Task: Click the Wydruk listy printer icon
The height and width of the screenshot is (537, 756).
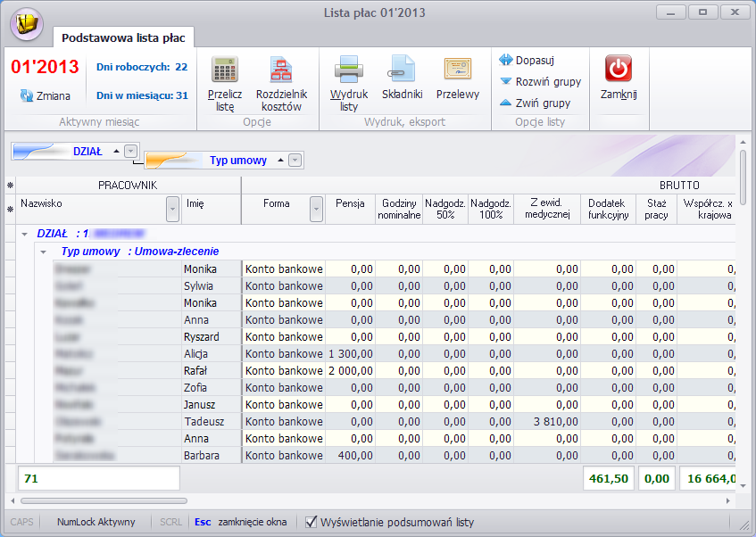Action: click(349, 69)
